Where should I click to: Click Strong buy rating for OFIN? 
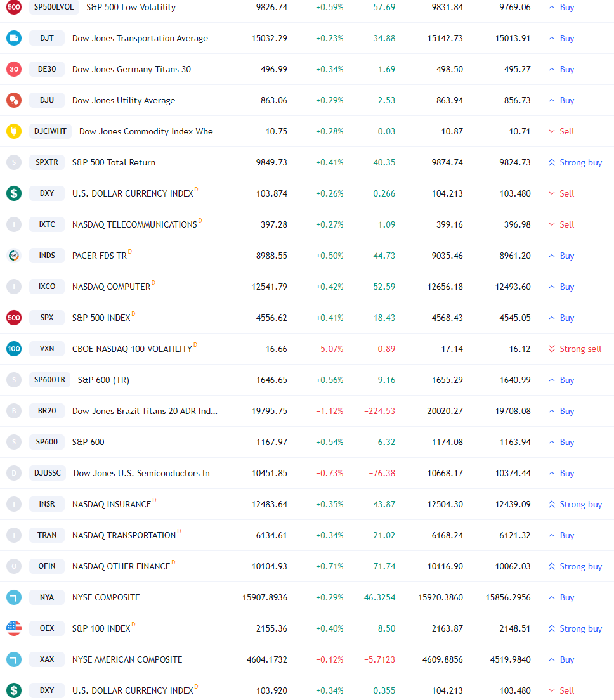pyautogui.click(x=575, y=566)
